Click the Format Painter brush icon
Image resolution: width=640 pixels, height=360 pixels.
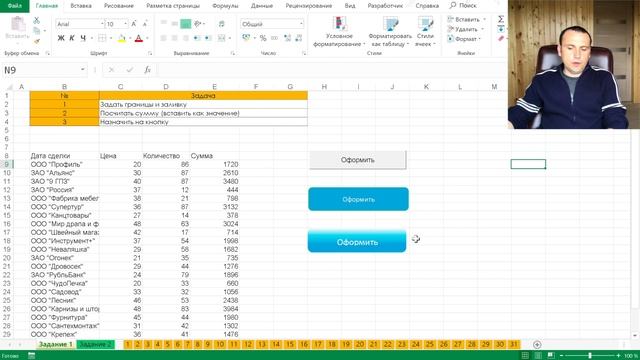[37, 41]
